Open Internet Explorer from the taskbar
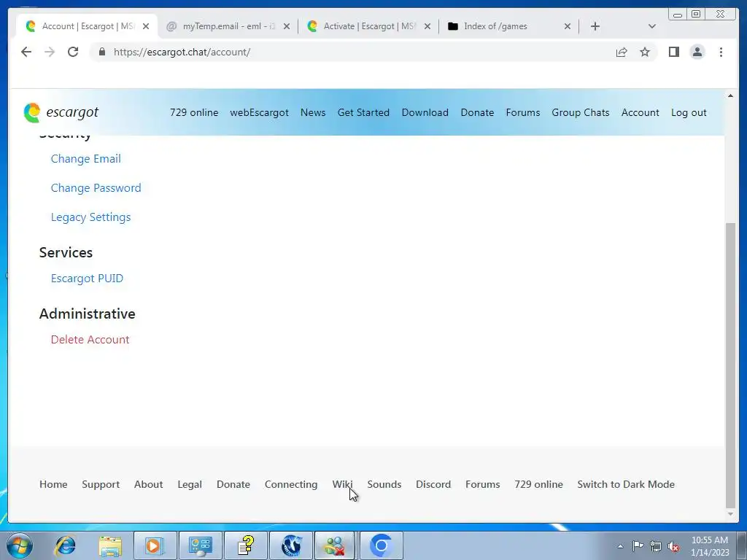 pos(65,545)
